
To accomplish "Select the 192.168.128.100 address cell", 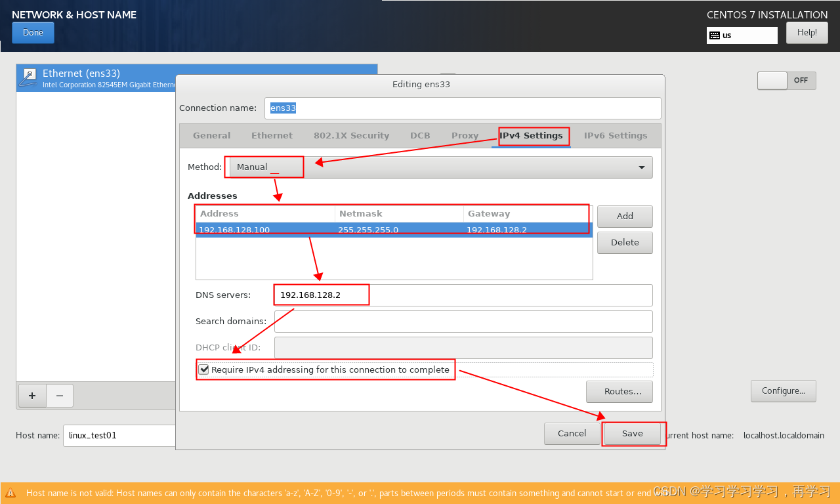I will pos(265,230).
